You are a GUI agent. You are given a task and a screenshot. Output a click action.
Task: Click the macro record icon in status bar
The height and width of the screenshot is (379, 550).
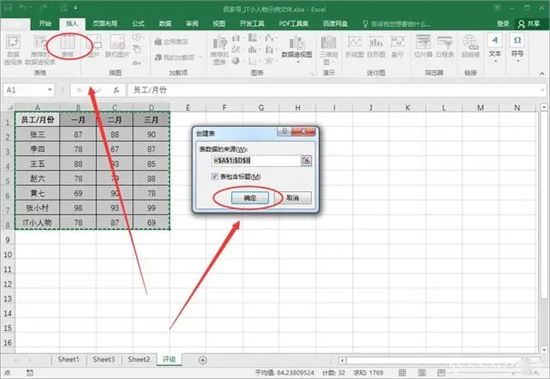[30, 372]
